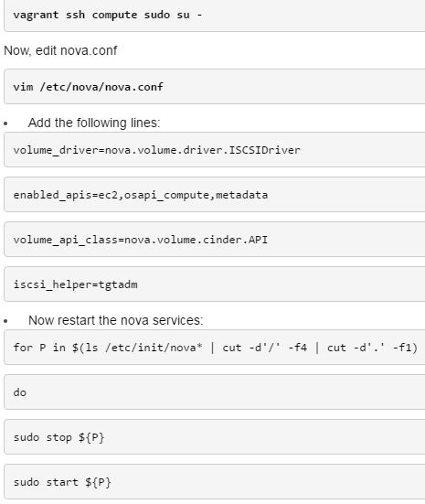Viewport: 425px width, 504px height.
Task: Click the iscsi_helper=tgtadm code line
Action: [214, 284]
